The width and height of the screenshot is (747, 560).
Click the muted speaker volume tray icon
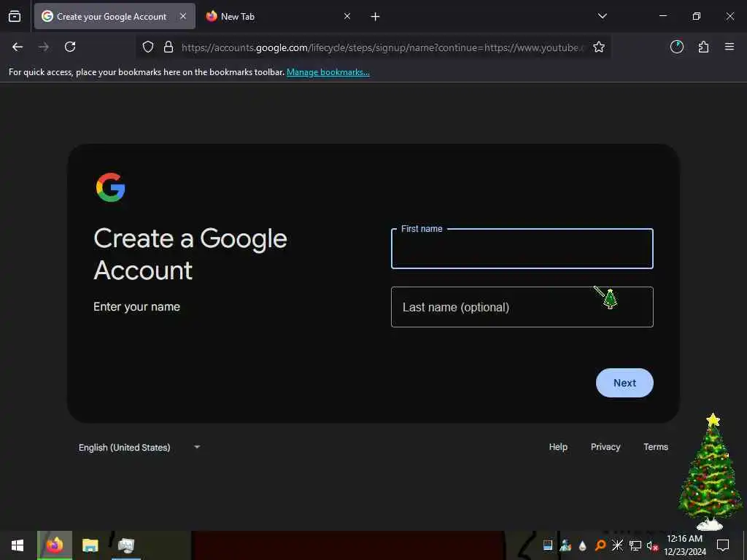pos(651,545)
